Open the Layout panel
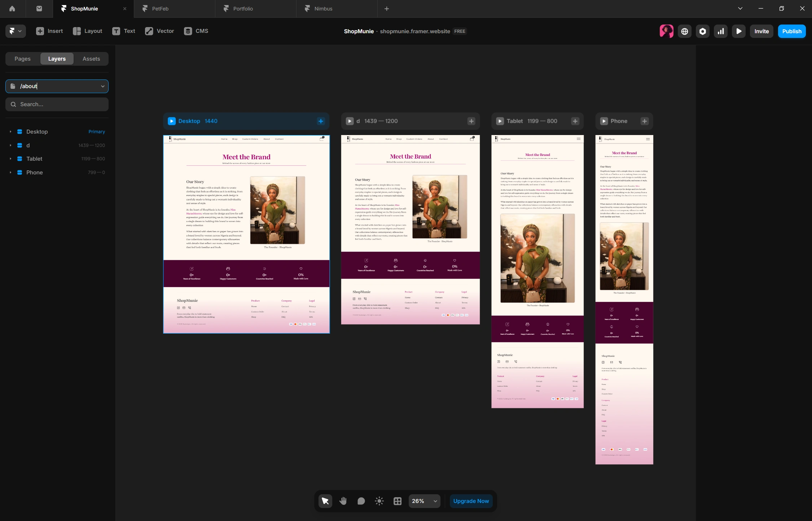Screen dimensions: 812x521 coord(87,31)
